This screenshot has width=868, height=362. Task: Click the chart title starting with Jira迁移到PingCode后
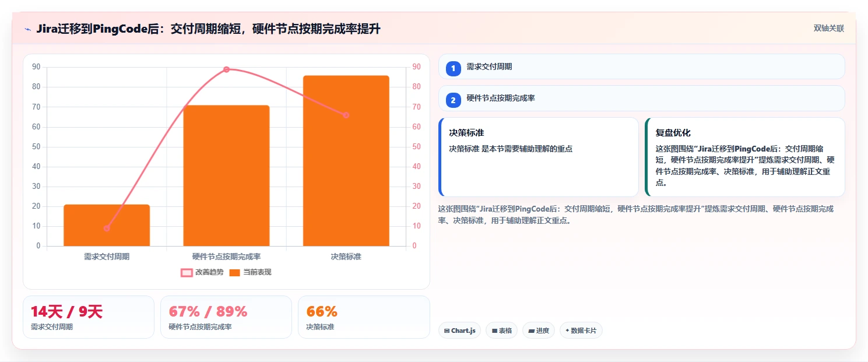[x=208, y=29]
